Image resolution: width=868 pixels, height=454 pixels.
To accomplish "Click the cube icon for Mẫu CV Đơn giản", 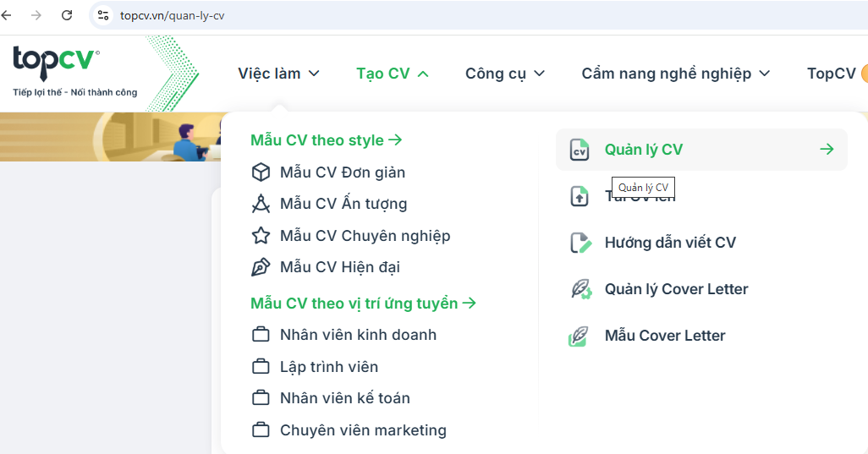I will tap(261, 172).
